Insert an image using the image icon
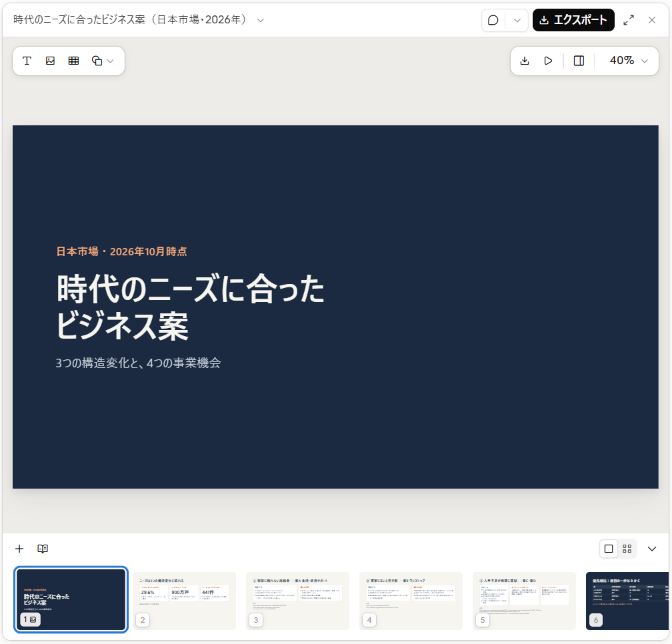 pyautogui.click(x=50, y=61)
